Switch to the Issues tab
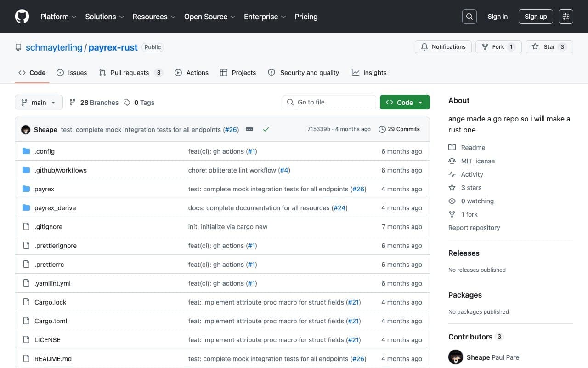 click(x=72, y=73)
